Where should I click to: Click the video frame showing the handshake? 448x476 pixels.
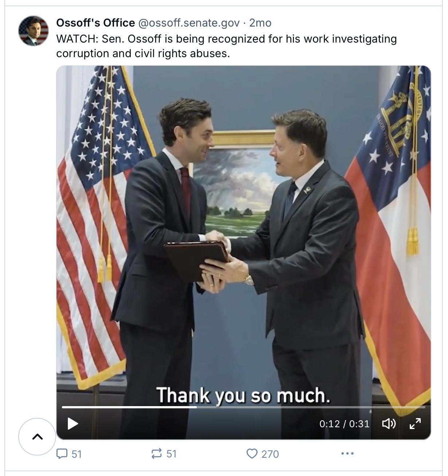[x=243, y=218]
